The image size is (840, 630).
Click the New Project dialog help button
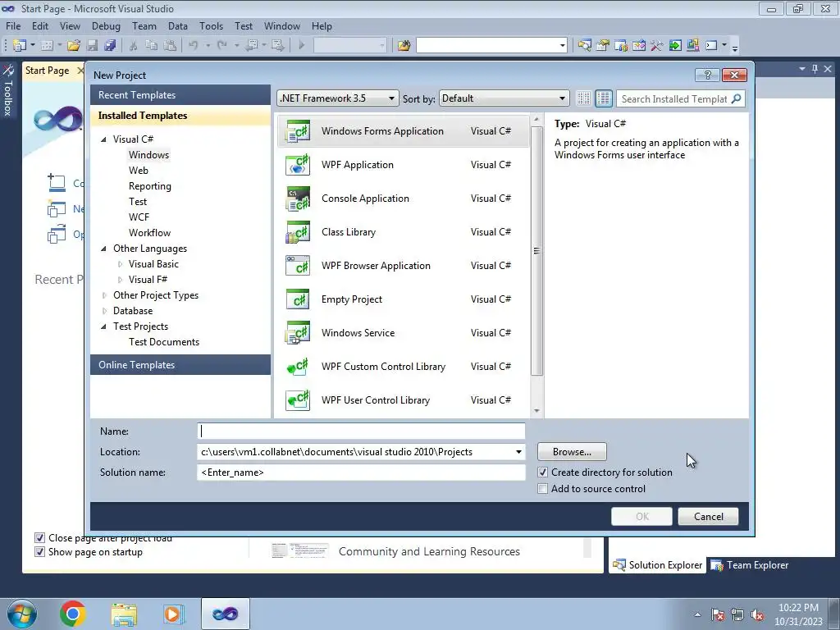pyautogui.click(x=707, y=75)
